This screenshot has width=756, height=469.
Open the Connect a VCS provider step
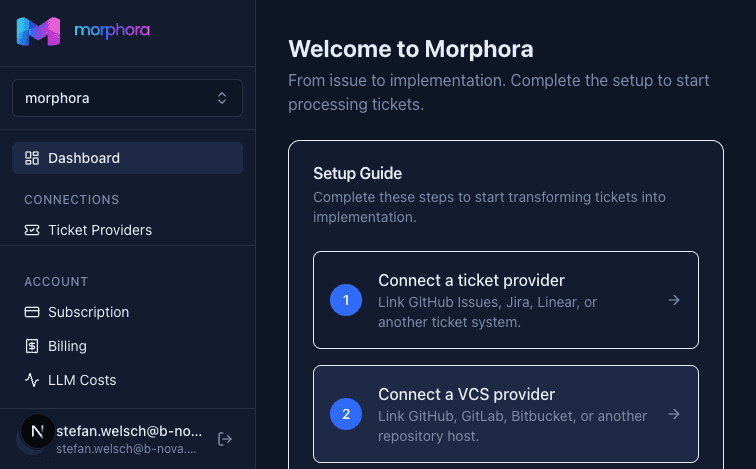506,414
